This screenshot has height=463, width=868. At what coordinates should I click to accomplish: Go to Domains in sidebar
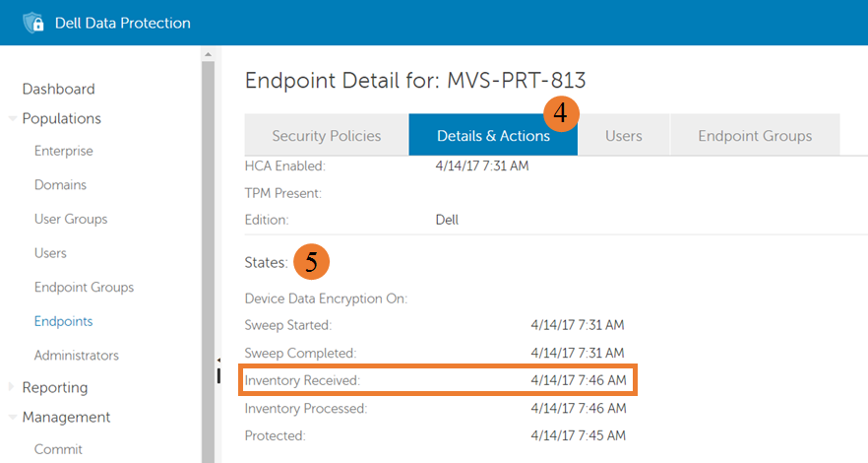(x=60, y=185)
